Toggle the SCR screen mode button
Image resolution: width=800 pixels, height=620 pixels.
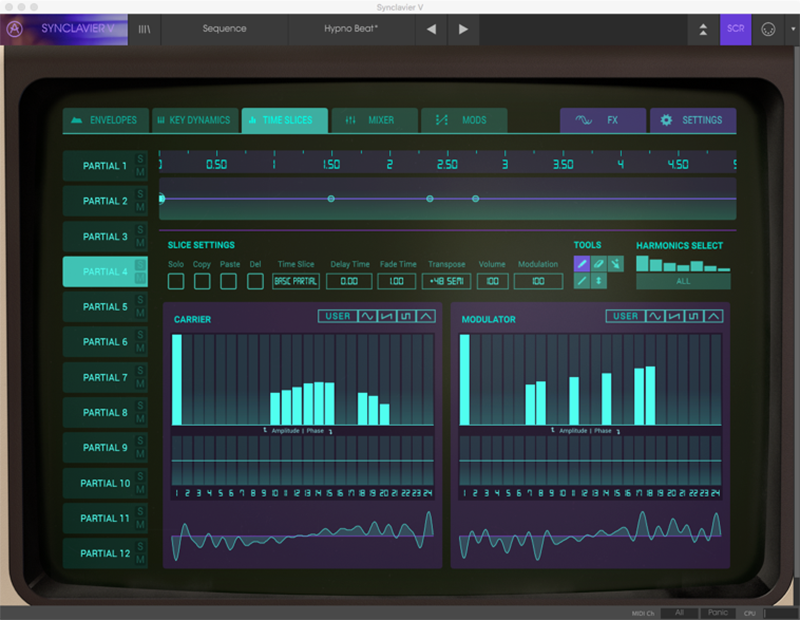(735, 29)
